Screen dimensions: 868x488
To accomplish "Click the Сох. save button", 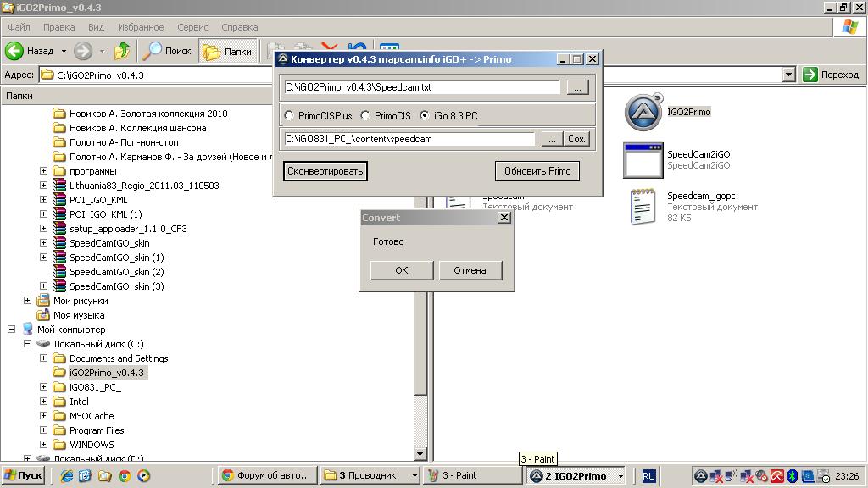I will (576, 139).
